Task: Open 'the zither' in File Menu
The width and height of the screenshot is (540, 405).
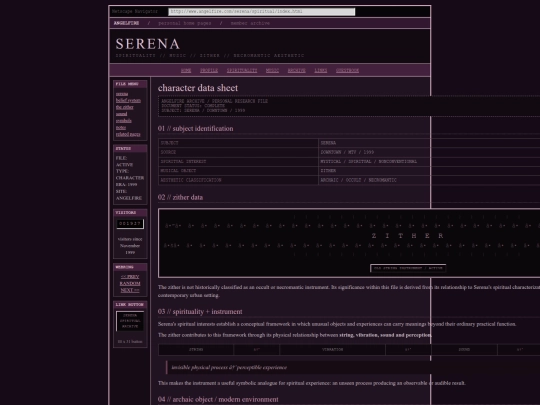Action: click(x=124, y=107)
